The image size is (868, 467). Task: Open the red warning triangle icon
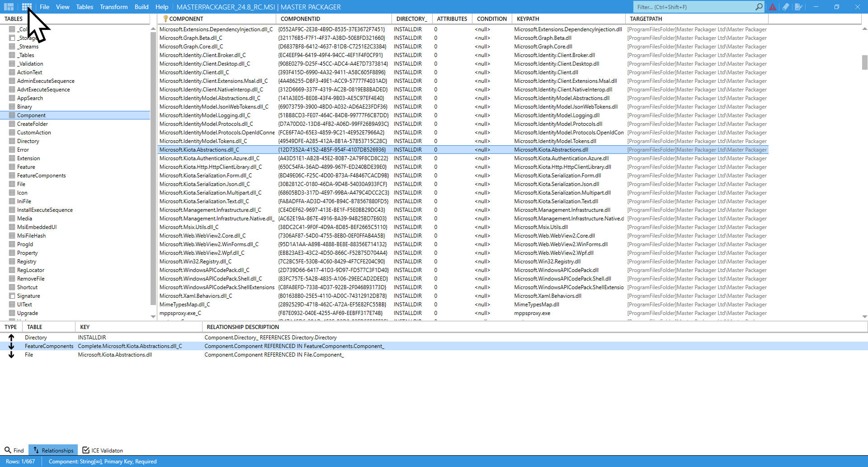pos(773,7)
